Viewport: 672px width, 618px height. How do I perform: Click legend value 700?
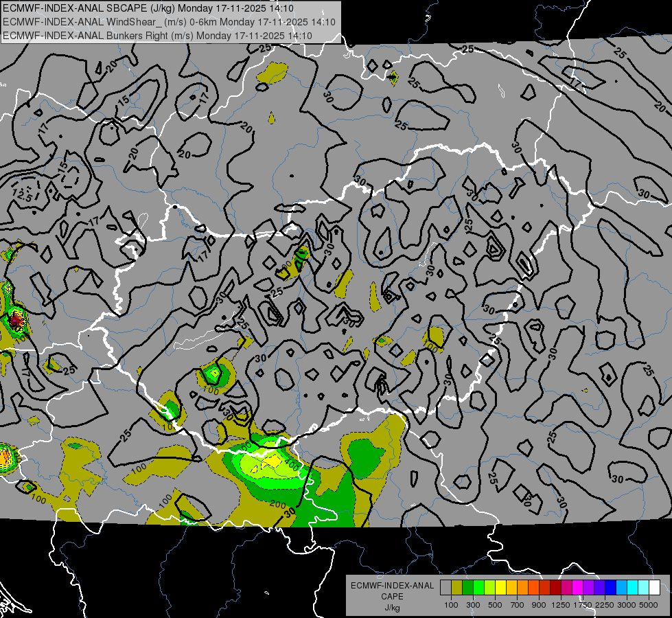click(x=518, y=605)
